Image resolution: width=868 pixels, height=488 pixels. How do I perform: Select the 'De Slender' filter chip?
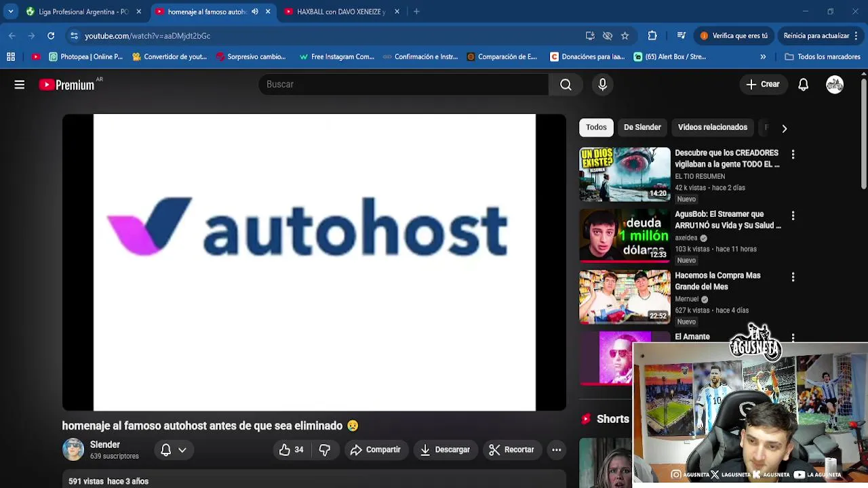[642, 127]
